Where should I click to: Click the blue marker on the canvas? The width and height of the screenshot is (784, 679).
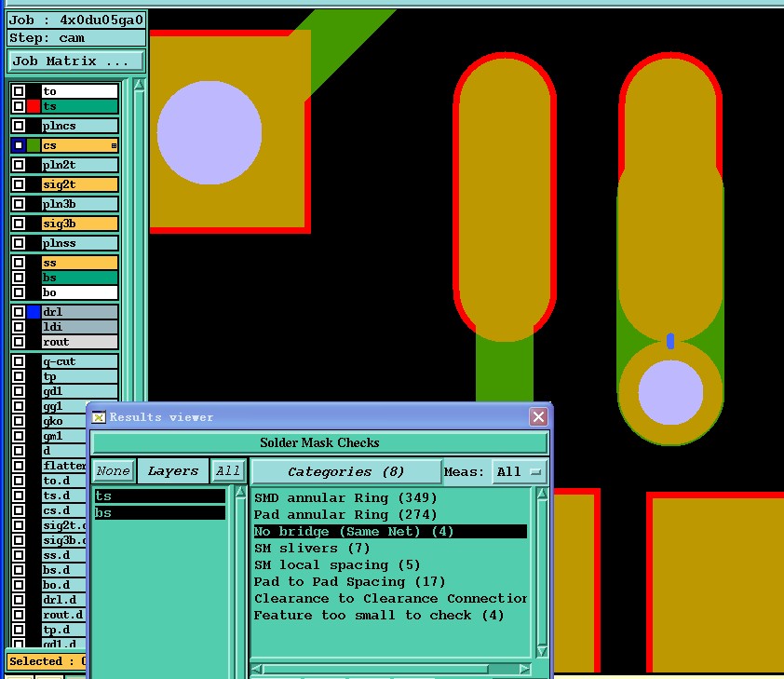[x=670, y=342]
